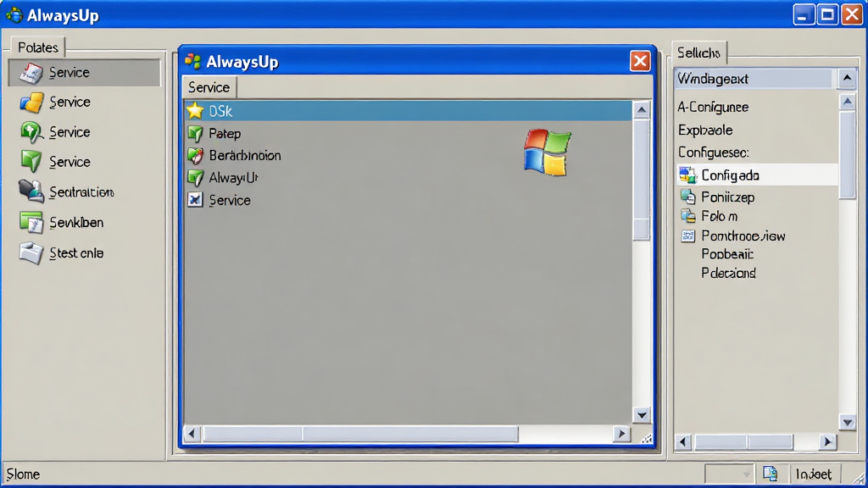Select the icon beside Folo m
868x488 pixels.
(x=687, y=216)
